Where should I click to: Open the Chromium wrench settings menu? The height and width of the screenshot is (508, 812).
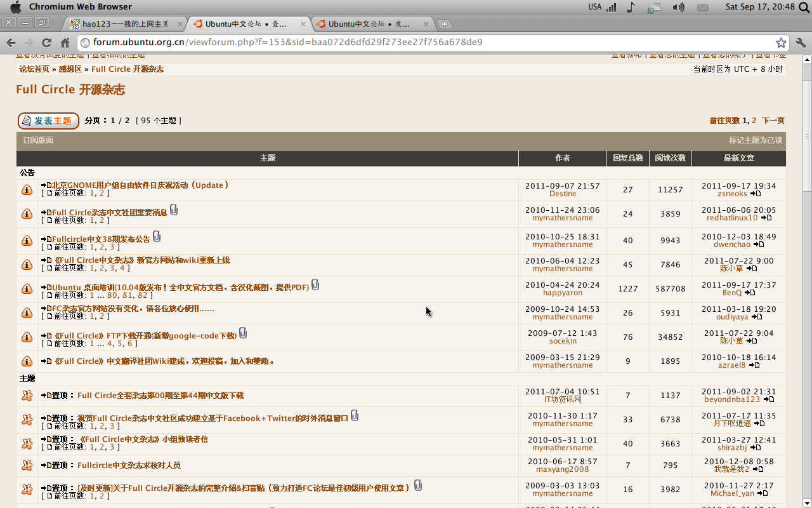(x=801, y=43)
